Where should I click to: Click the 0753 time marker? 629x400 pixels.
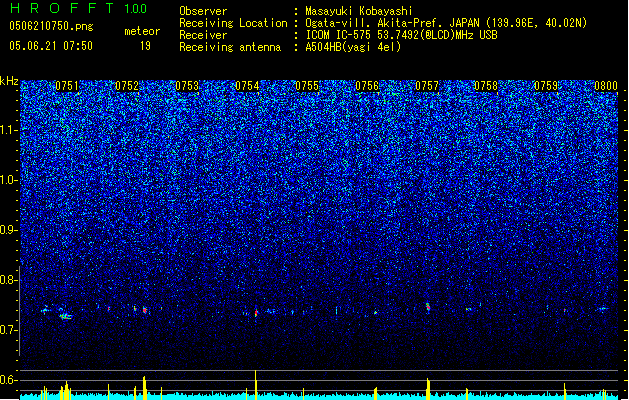point(187,86)
